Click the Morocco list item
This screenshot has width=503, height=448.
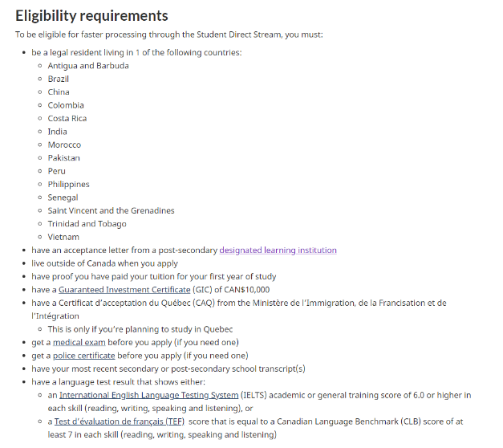coord(64,145)
